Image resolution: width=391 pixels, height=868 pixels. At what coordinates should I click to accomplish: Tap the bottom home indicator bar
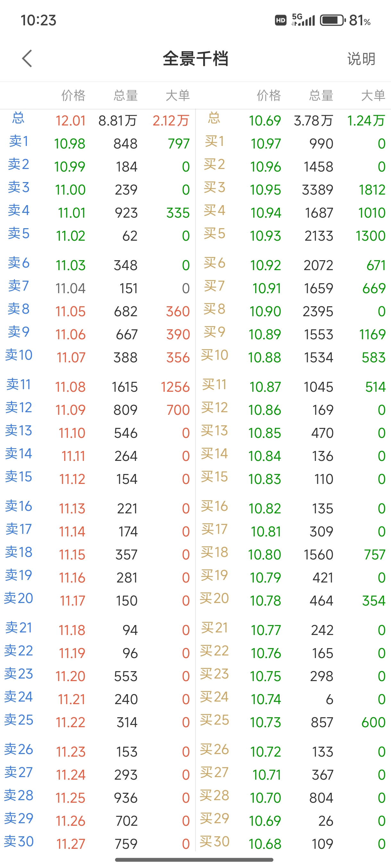tap(194, 860)
